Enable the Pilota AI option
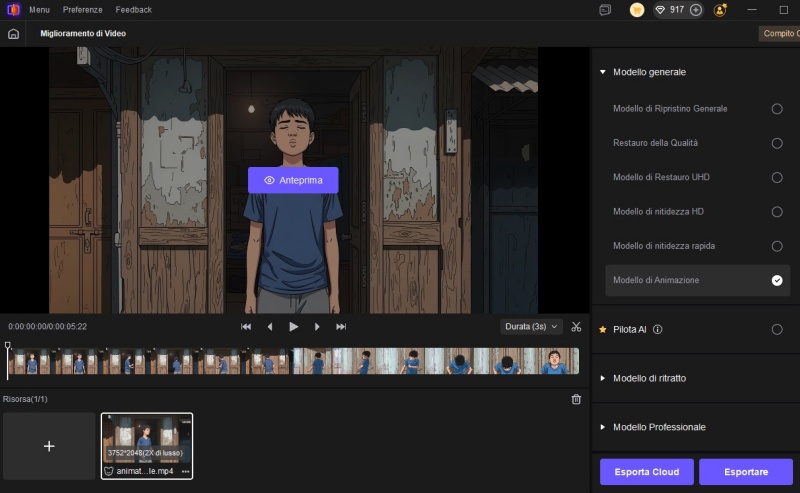Image resolution: width=800 pixels, height=493 pixels. (x=777, y=329)
